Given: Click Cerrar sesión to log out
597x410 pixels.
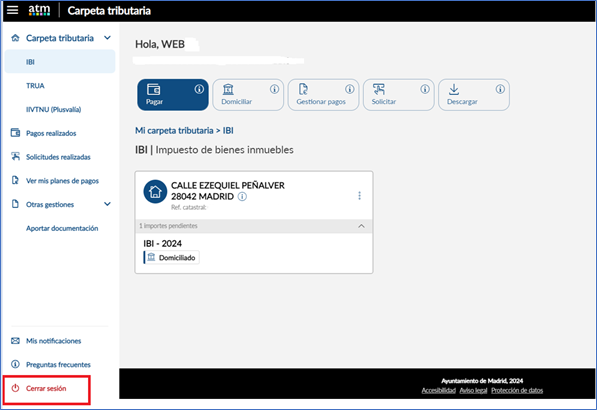Looking at the screenshot, I should point(46,389).
